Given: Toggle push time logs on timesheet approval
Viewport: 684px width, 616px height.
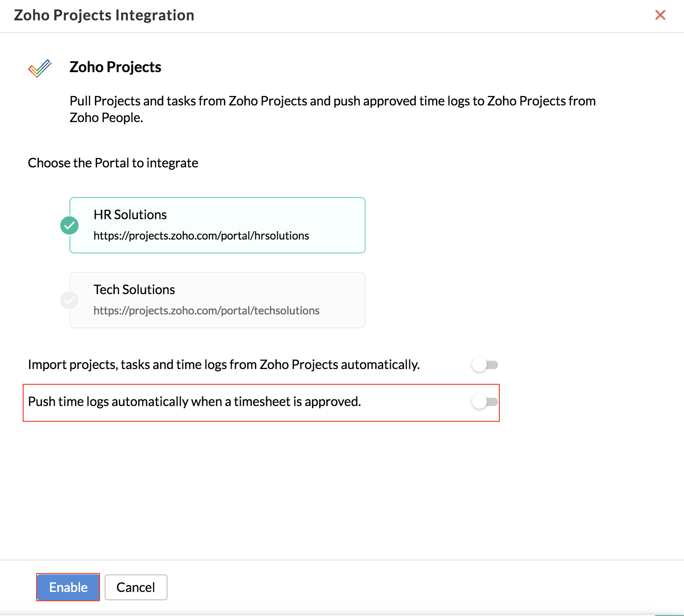Looking at the screenshot, I should (485, 402).
